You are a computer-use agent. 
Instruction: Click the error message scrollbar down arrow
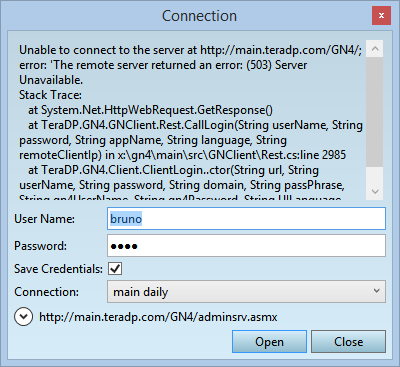(x=375, y=191)
